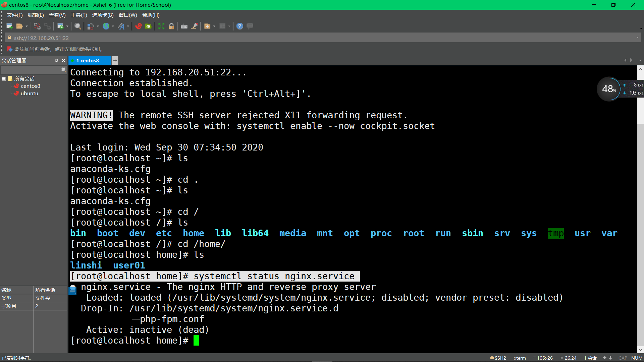Open the 文件(F) menu
The height and width of the screenshot is (362, 644).
(15, 15)
